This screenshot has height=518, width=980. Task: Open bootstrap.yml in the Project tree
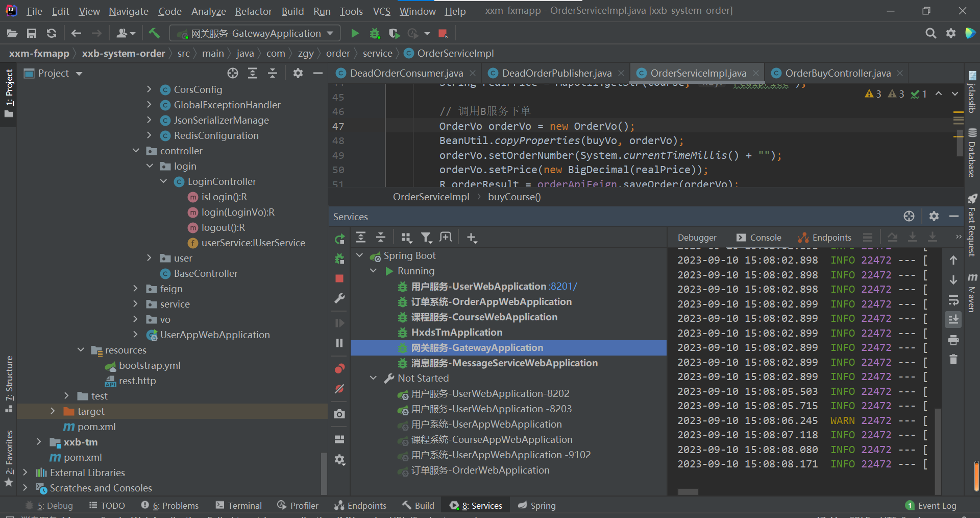[x=150, y=366]
